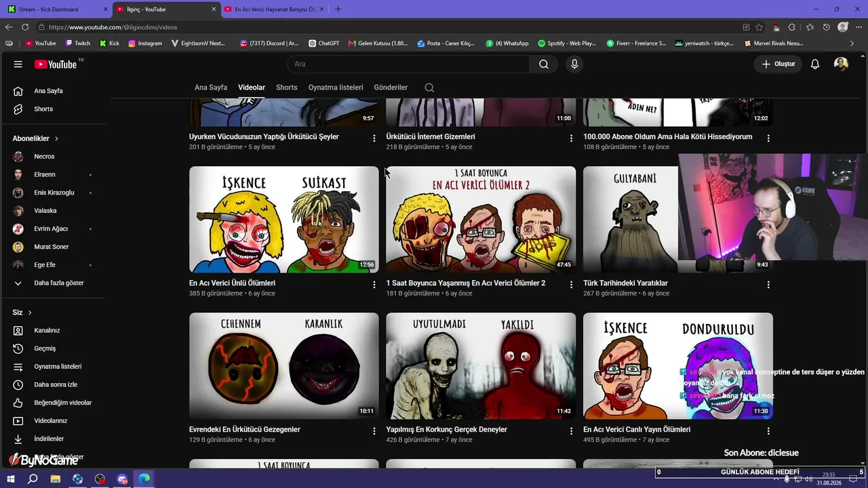Open options for 1 Saat Boyunca Yaşanmış video
Viewport: 868px width, 488px height.
[571, 285]
